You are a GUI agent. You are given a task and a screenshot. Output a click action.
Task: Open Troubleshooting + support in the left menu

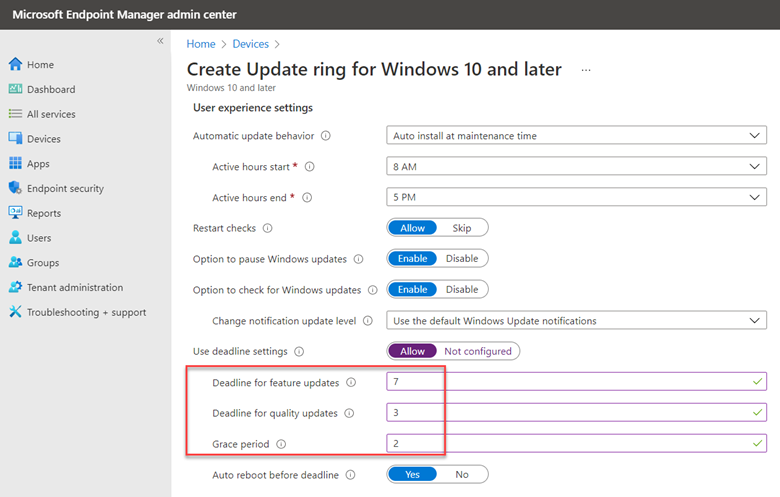87,312
